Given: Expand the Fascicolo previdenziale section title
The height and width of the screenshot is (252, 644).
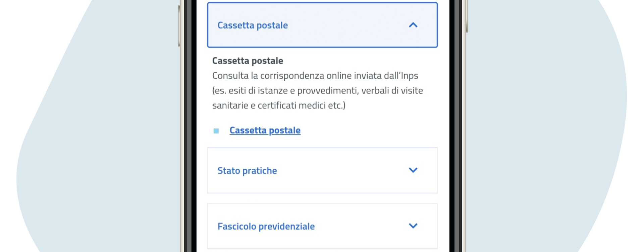Looking at the screenshot, I should click(266, 226).
